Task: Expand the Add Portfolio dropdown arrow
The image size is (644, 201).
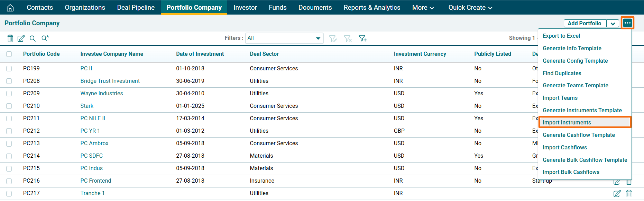Action: pyautogui.click(x=613, y=24)
